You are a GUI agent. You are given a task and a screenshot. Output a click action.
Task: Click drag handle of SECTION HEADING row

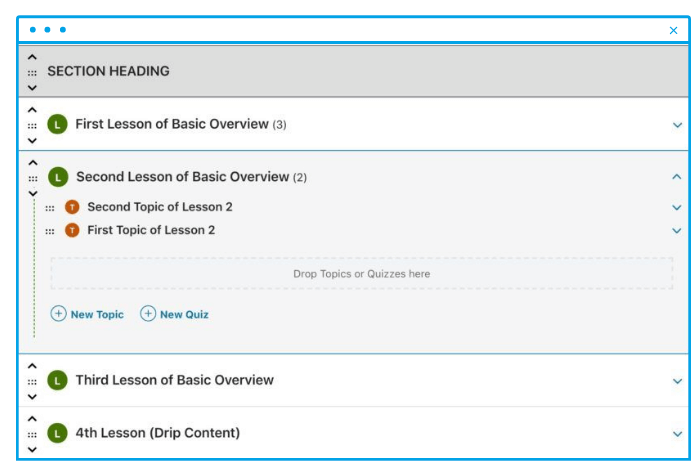point(32,73)
